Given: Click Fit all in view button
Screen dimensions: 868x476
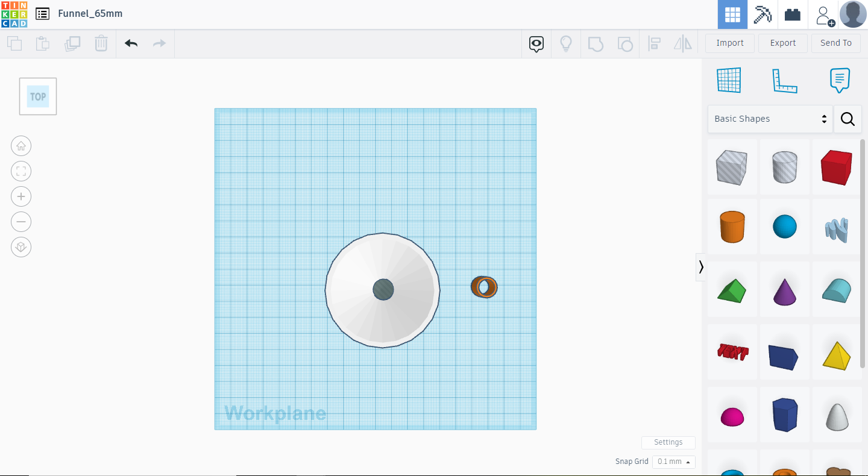Looking at the screenshot, I should pos(21,171).
